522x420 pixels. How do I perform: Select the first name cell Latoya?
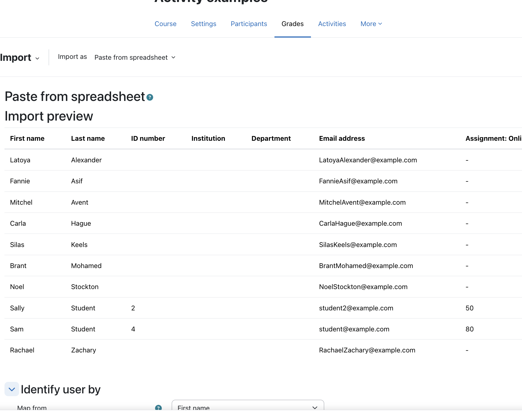tap(20, 160)
